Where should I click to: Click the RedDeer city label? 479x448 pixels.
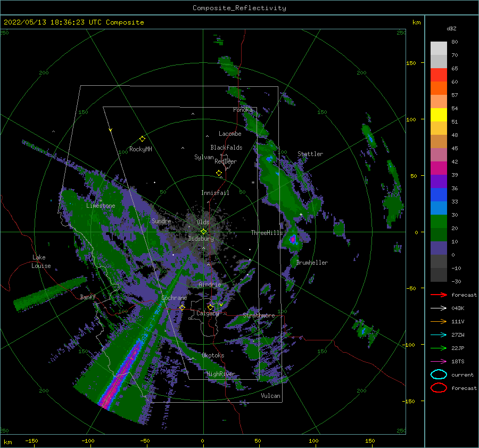pyautogui.click(x=226, y=161)
